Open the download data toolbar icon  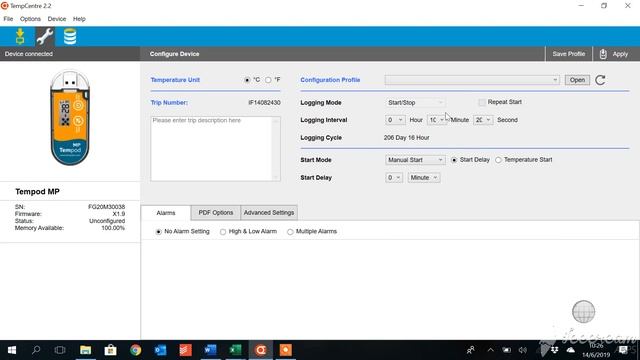pos(20,37)
